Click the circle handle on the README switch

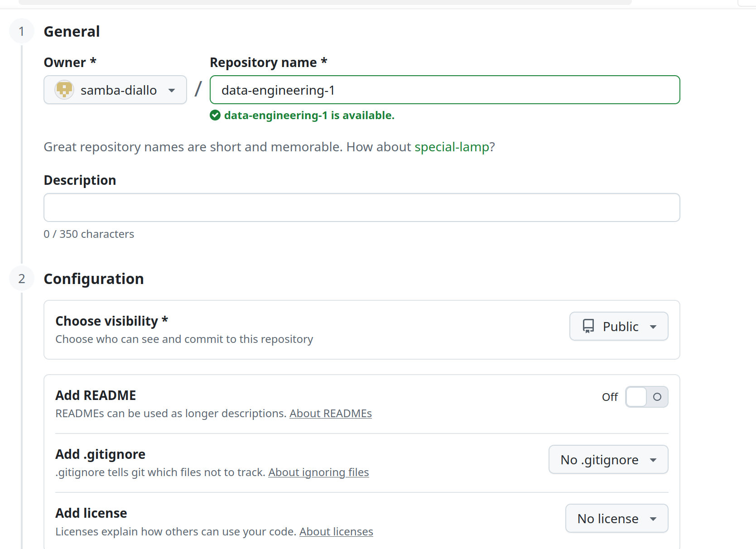[x=658, y=397]
